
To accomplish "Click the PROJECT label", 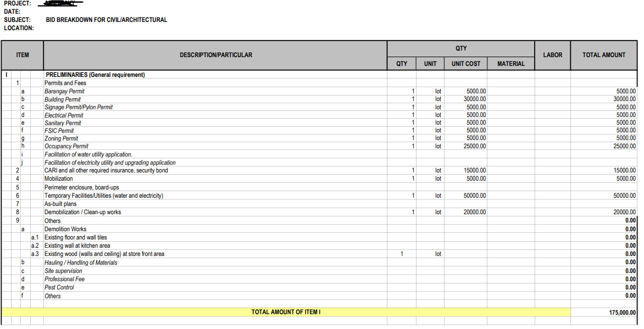I will (x=18, y=3).
